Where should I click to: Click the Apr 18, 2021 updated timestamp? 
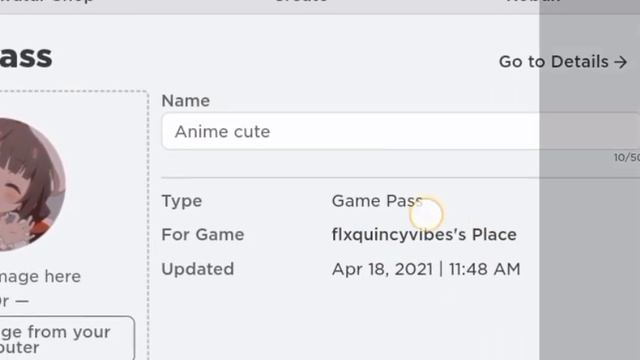[x=426, y=269]
